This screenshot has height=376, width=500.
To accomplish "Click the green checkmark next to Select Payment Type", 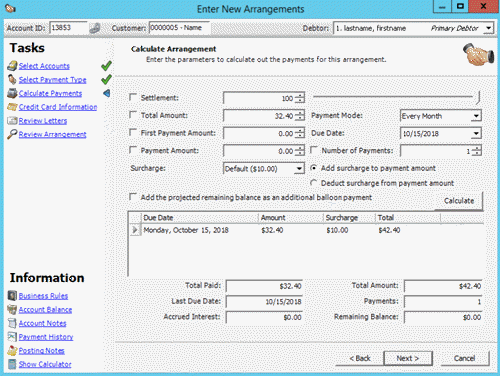I will pyautogui.click(x=106, y=79).
